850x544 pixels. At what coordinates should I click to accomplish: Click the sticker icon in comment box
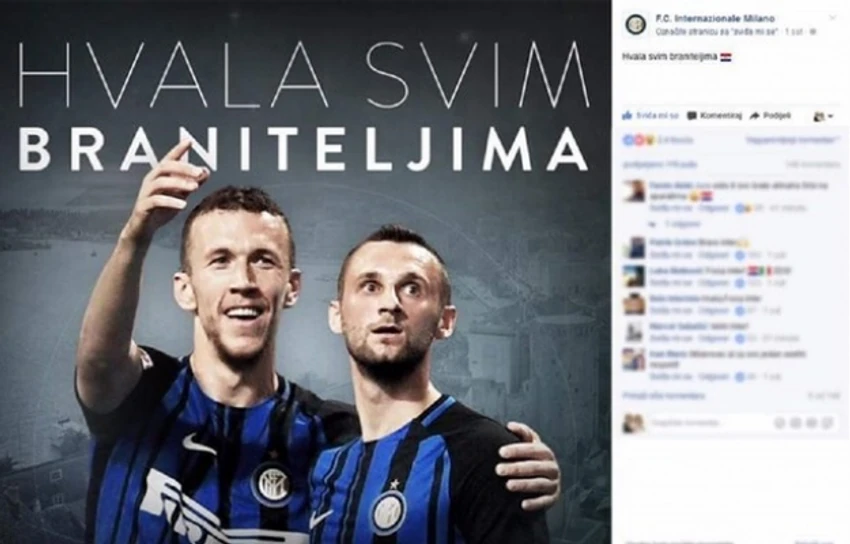pyautogui.click(x=828, y=423)
